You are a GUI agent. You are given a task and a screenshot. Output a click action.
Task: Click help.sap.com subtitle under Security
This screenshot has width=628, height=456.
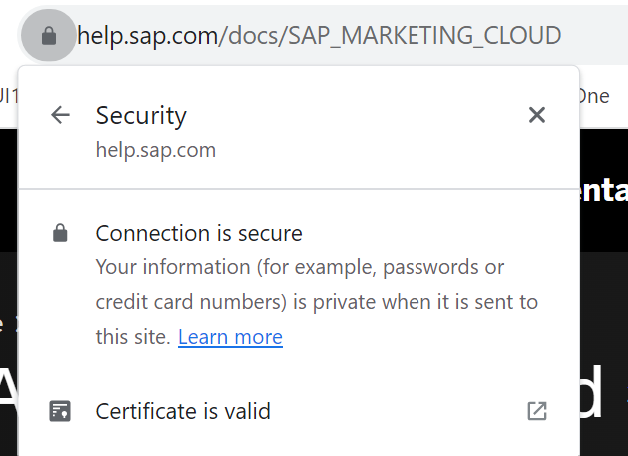point(156,151)
